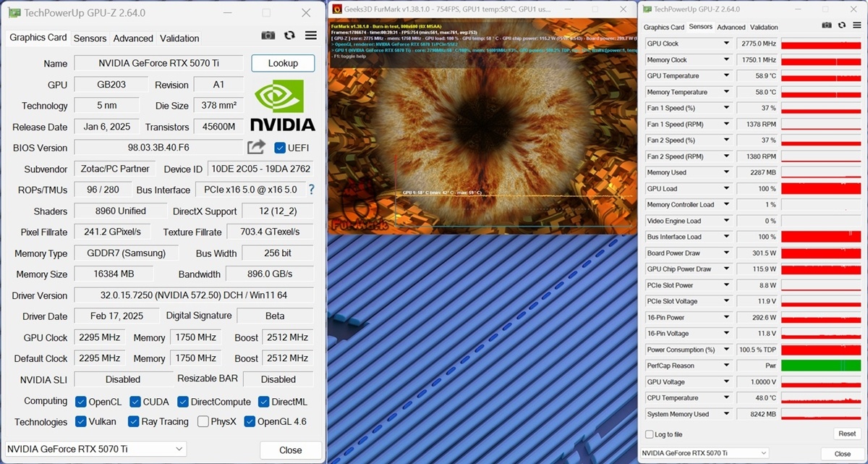Open GPU selector dropdown in left GPU-Z window
The width and height of the screenshot is (868, 464).
[95, 450]
